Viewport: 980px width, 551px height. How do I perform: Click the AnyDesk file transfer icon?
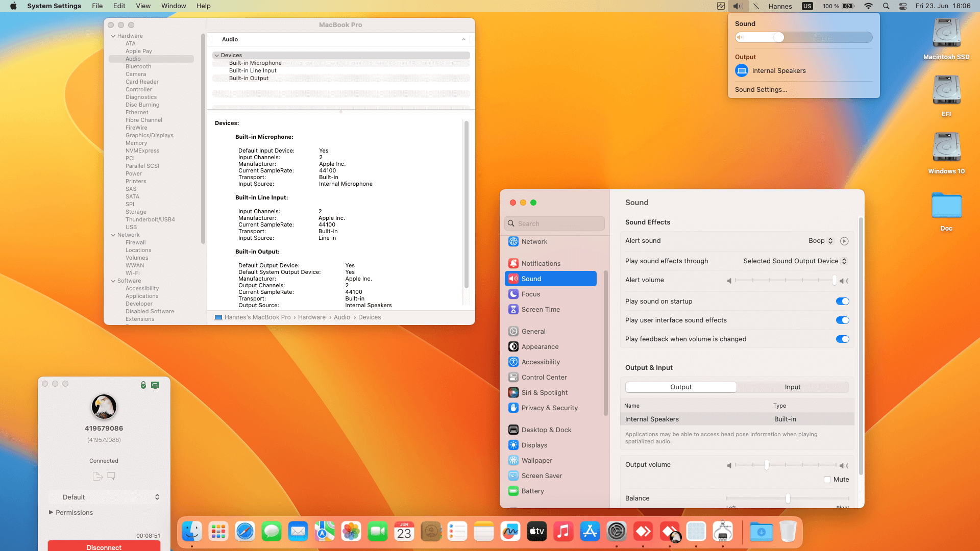97,476
